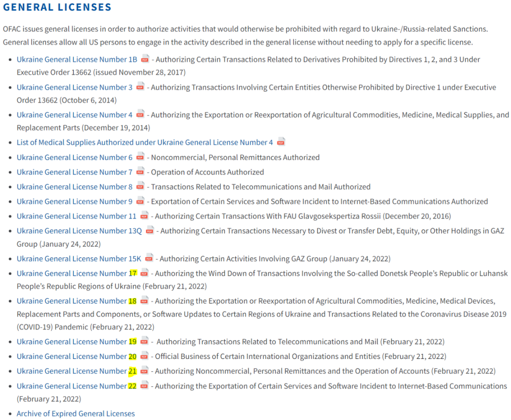
Task: Open PDF icon next to General License Number 9
Action: click(141, 201)
